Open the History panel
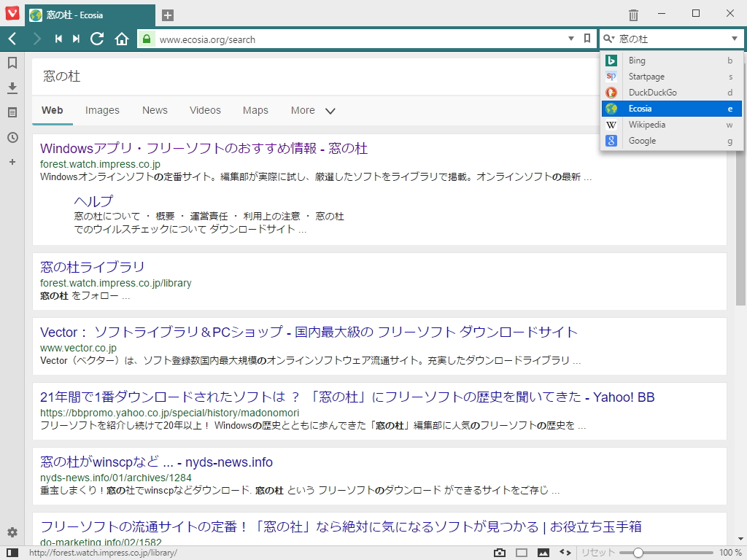The width and height of the screenshot is (747, 560). coord(12,137)
